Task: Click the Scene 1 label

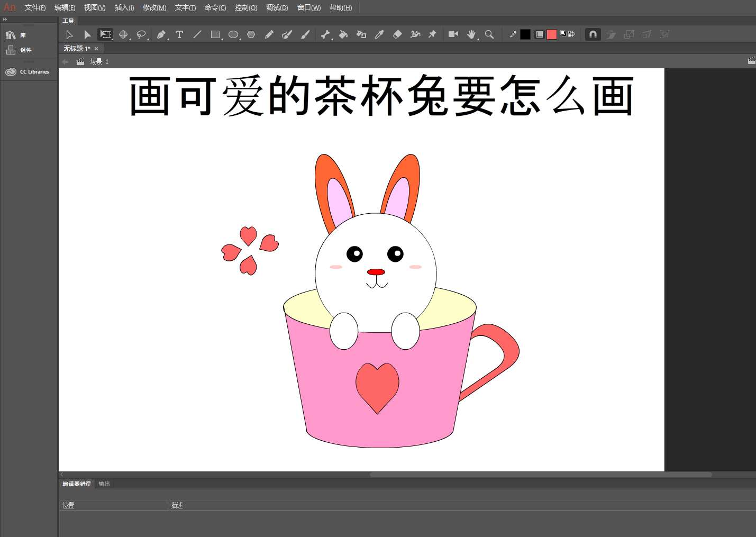Action: pos(99,61)
